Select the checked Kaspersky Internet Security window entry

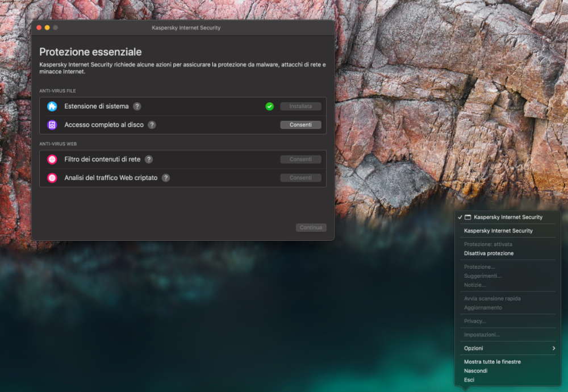507,217
